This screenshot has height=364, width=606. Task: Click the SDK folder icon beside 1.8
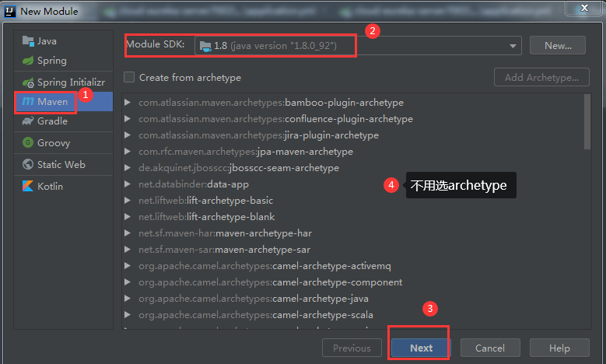point(205,46)
